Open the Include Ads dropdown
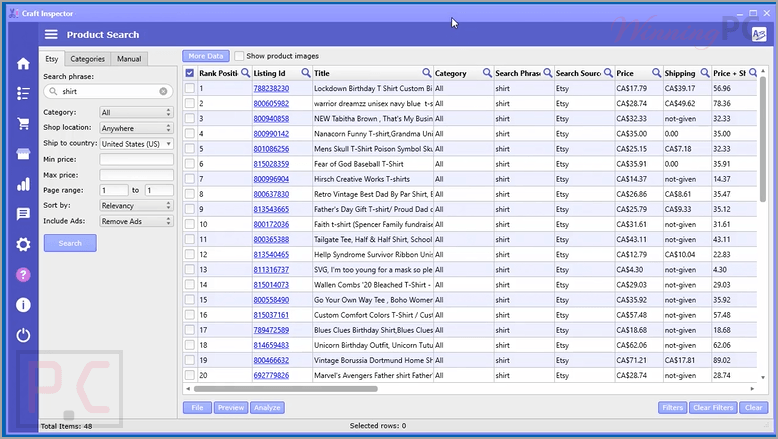Screen dimensions: 778x439 click(x=136, y=221)
